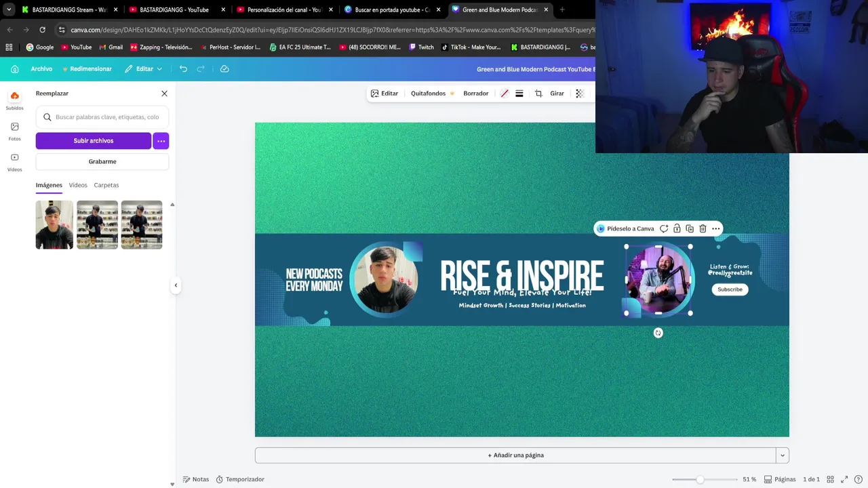Open the Redimensionar option

pyautogui.click(x=87, y=68)
